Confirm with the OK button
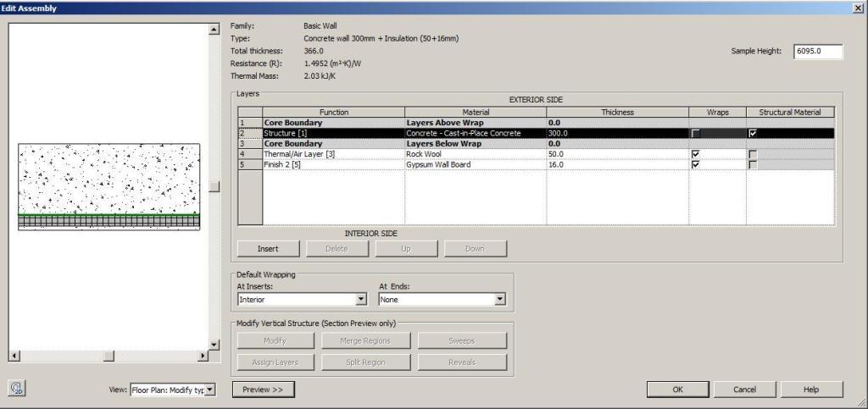868x409 pixels. [677, 390]
